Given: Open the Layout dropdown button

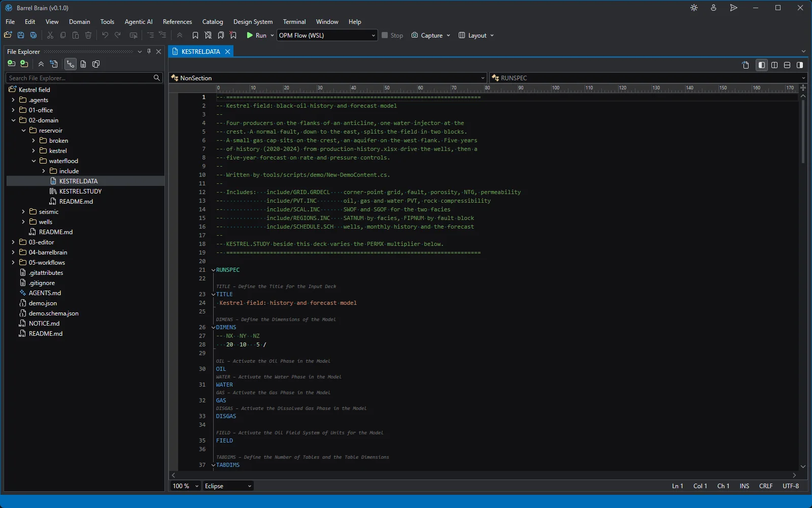Looking at the screenshot, I should (476, 35).
